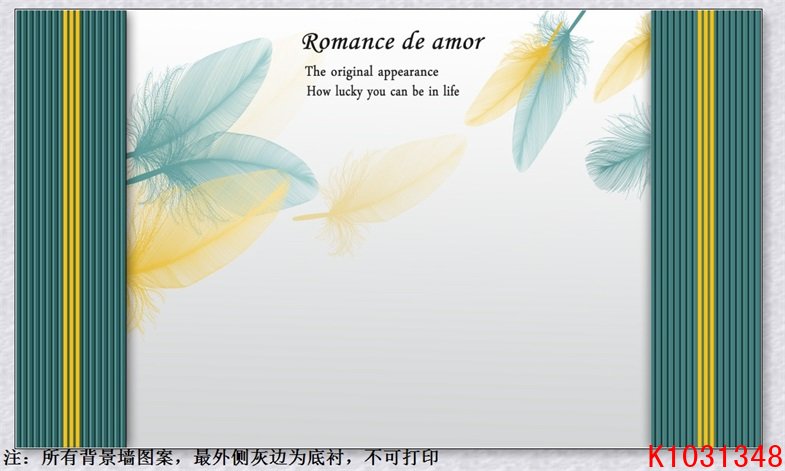Click the 'The original appearance' line
785x471 pixels.
click(372, 72)
